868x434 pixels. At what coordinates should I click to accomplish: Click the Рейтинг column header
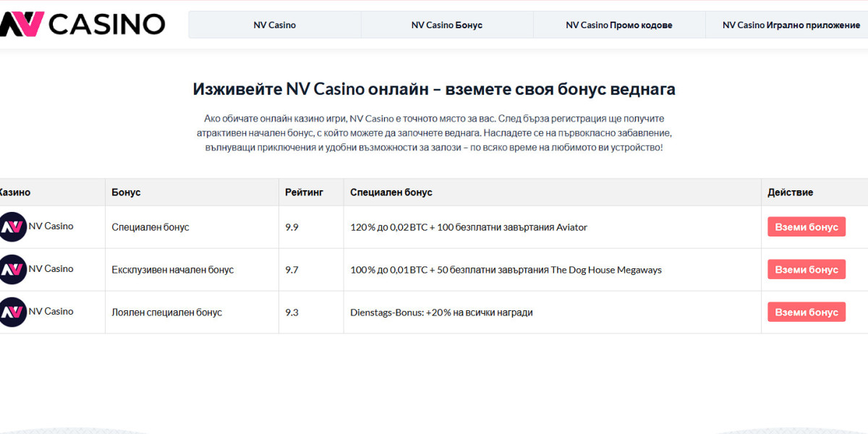click(x=304, y=192)
